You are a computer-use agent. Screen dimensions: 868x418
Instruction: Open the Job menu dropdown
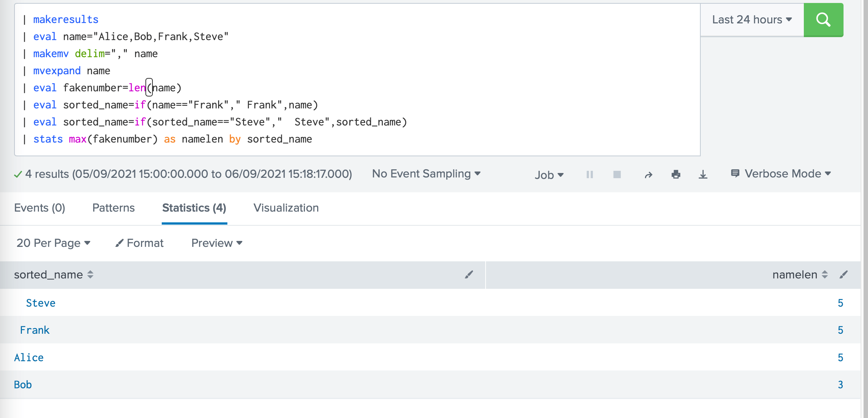coord(549,175)
